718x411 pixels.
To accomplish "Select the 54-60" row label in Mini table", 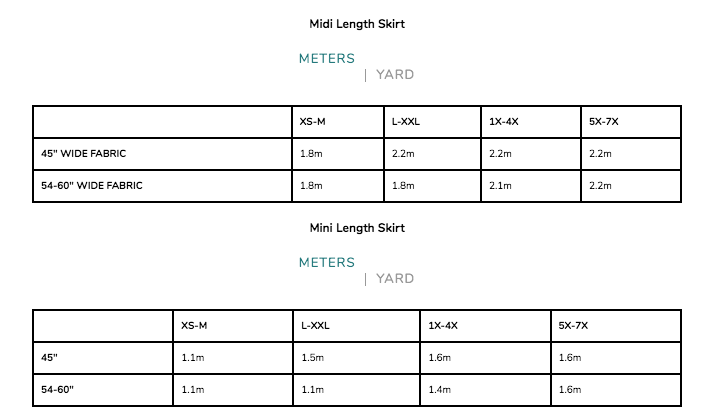I will (60, 389).
